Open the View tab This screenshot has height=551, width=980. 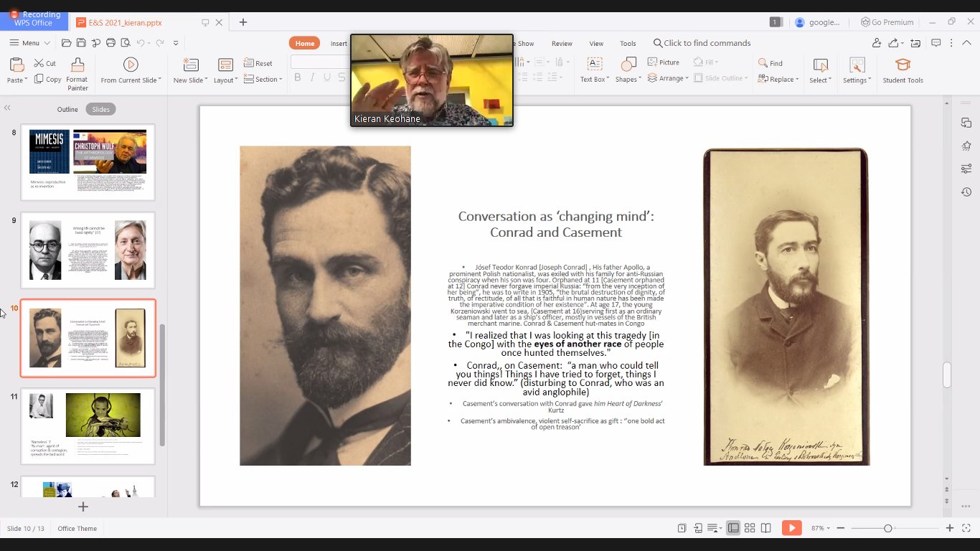(596, 43)
